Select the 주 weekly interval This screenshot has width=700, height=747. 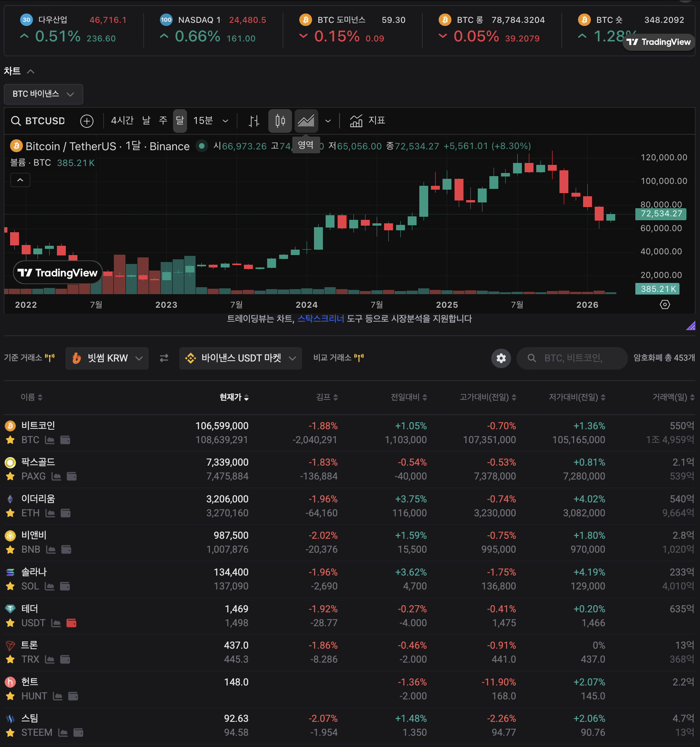pyautogui.click(x=163, y=121)
